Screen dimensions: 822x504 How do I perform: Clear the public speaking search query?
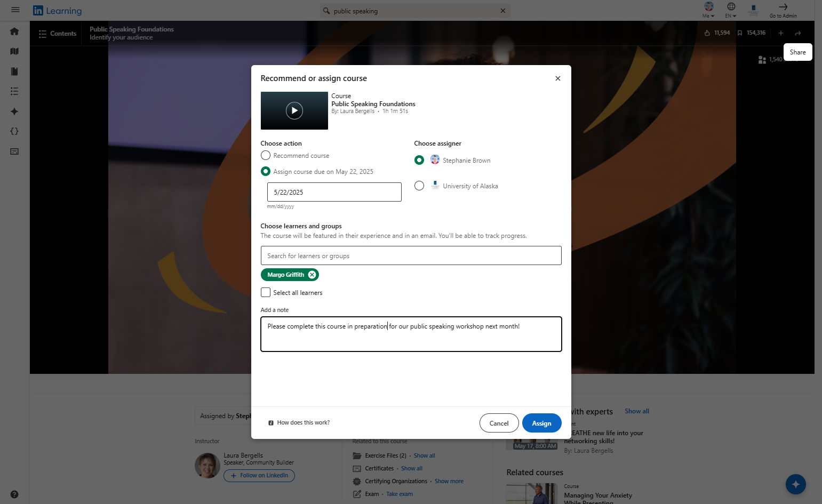pos(502,11)
